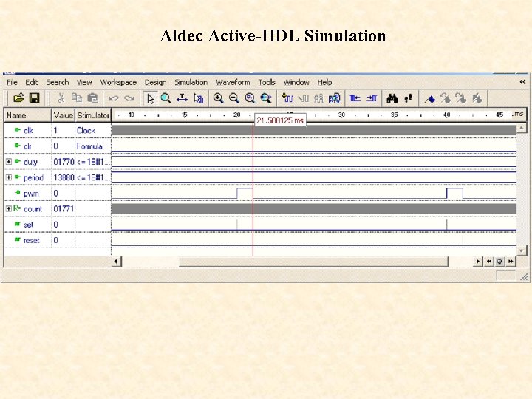Click count value 01771
The height and width of the screenshot is (399, 532).
64,208
